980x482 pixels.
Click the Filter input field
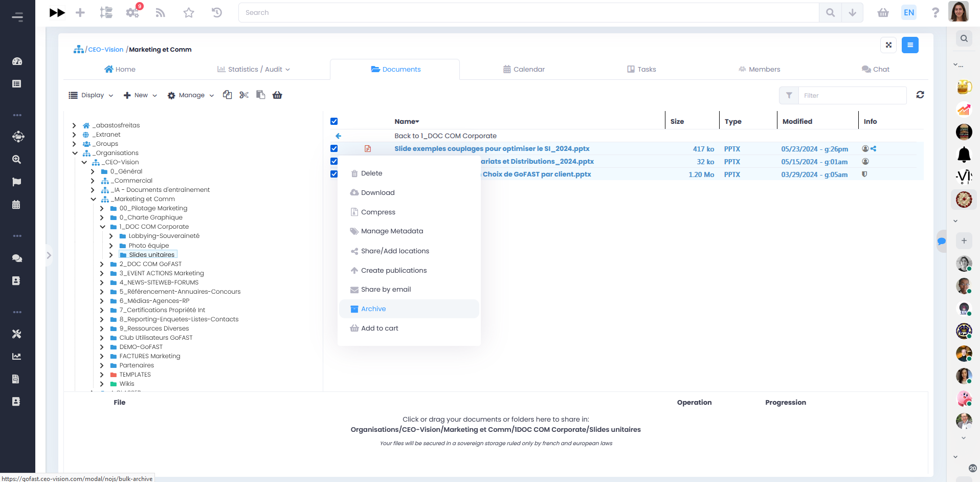(852, 96)
